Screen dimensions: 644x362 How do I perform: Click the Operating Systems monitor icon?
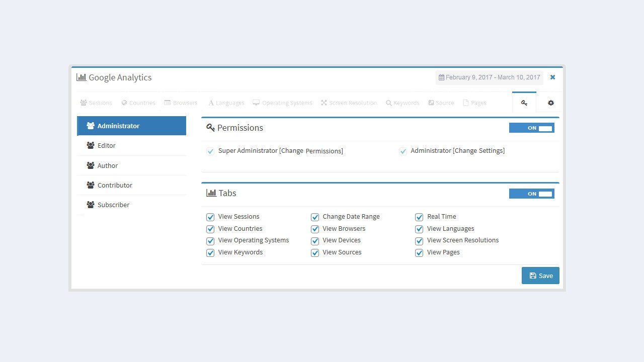(x=256, y=103)
